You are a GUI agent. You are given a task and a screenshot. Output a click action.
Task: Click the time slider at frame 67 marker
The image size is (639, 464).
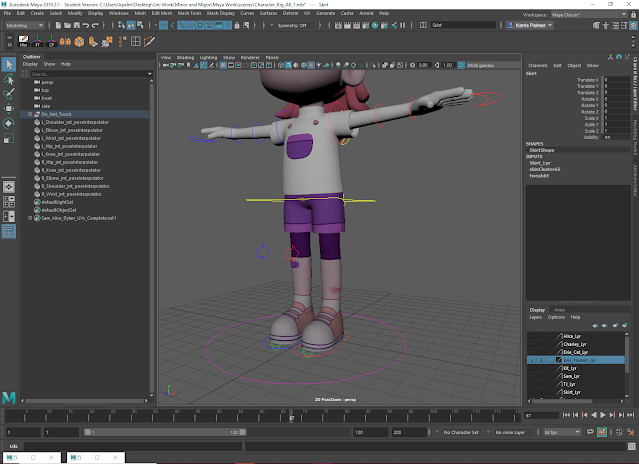pyautogui.click(x=291, y=417)
